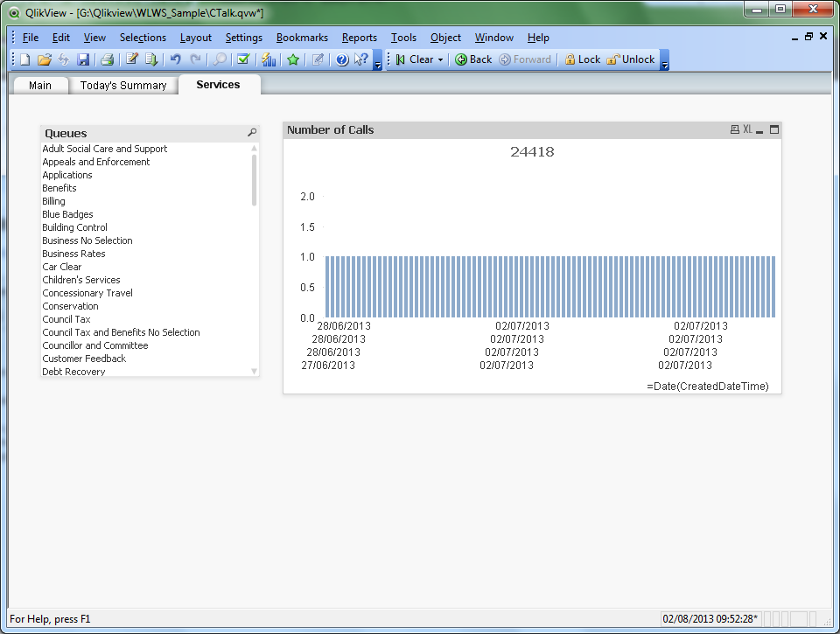Click the Add Bookmark star icon
The image size is (840, 634).
tap(293, 59)
